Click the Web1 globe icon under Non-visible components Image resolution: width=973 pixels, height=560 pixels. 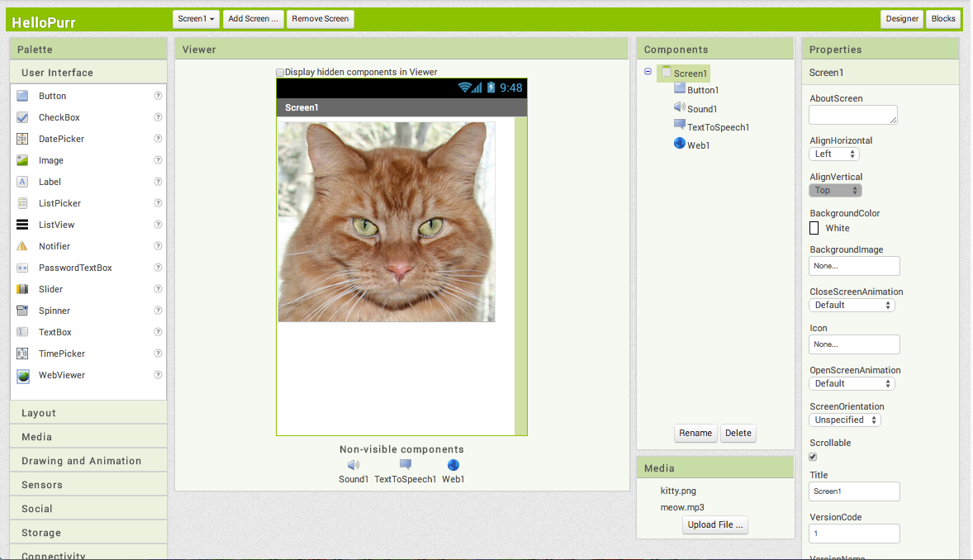point(453,465)
